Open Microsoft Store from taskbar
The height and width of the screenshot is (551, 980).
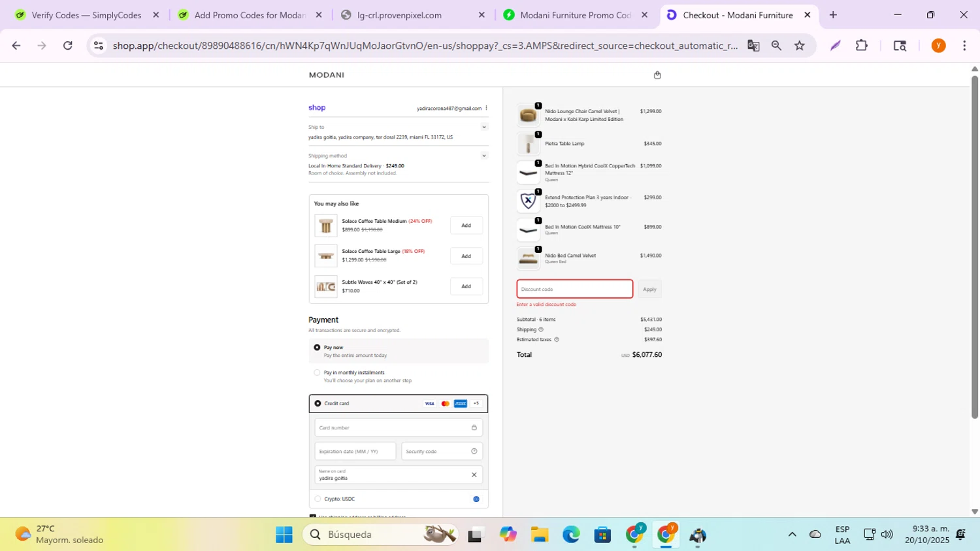point(602,535)
